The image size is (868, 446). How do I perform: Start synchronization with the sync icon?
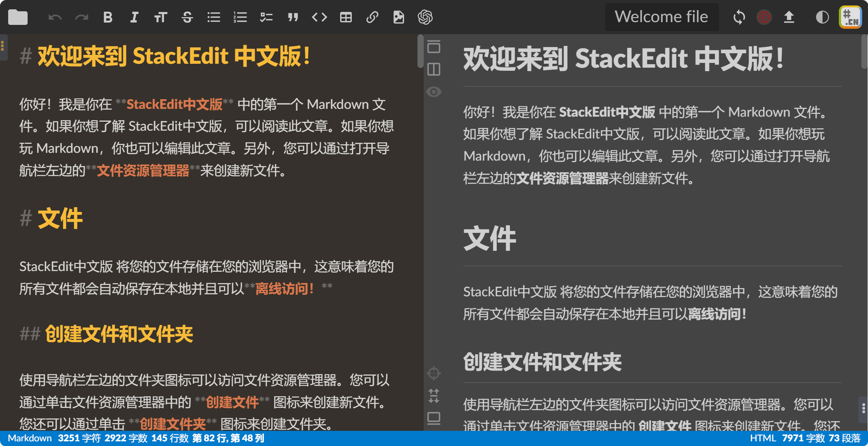739,17
